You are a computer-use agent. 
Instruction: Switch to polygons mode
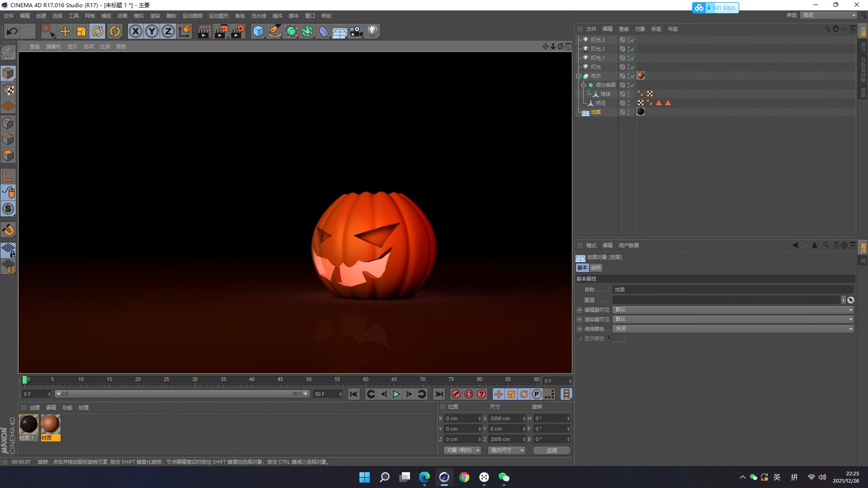(8, 155)
